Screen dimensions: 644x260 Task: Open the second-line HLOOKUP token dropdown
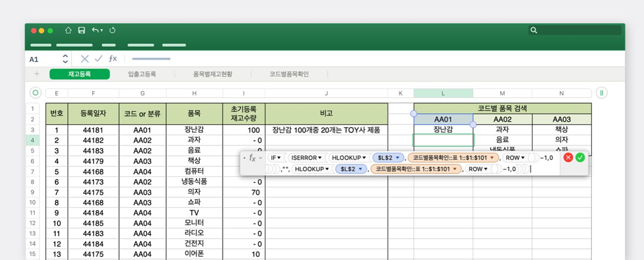327,169
